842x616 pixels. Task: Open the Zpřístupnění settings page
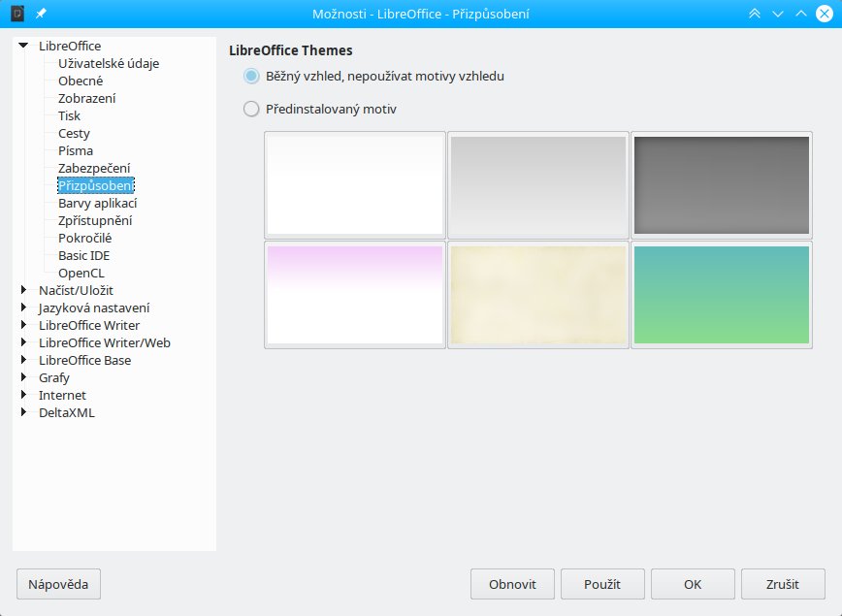95,220
